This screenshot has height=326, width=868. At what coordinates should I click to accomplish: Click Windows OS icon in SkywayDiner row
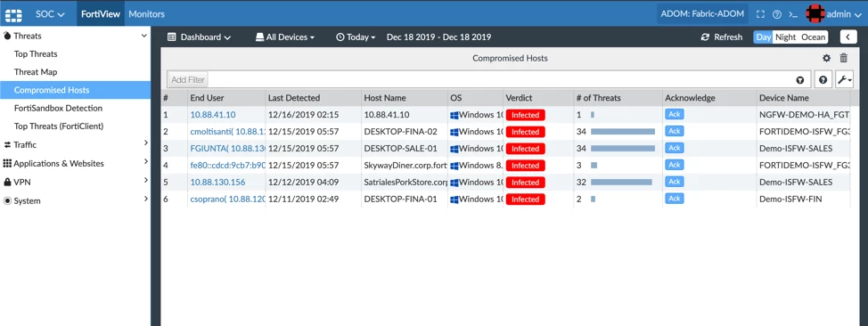455,166
